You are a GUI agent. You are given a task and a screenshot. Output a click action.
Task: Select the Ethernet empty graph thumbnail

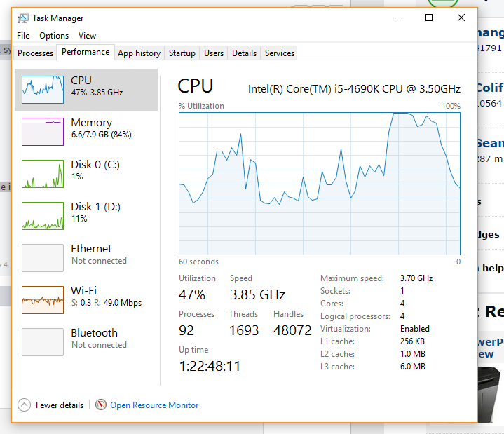point(43,258)
